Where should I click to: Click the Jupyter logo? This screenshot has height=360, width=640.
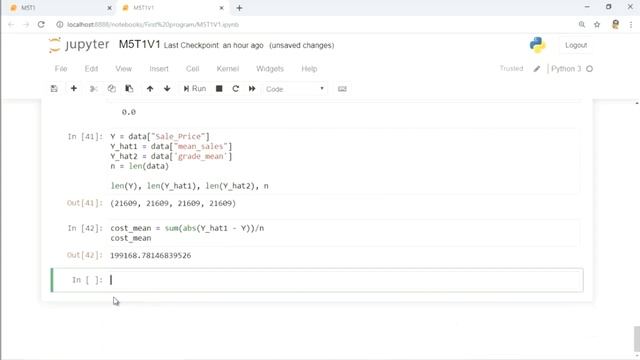pos(79,44)
